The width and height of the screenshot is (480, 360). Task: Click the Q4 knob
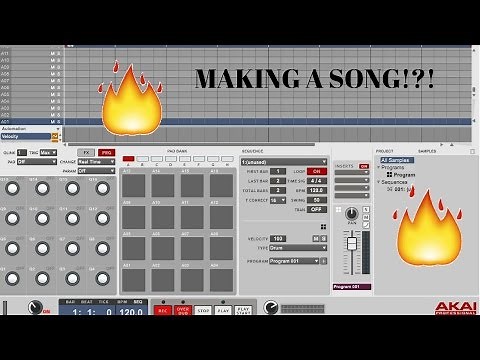point(102,278)
